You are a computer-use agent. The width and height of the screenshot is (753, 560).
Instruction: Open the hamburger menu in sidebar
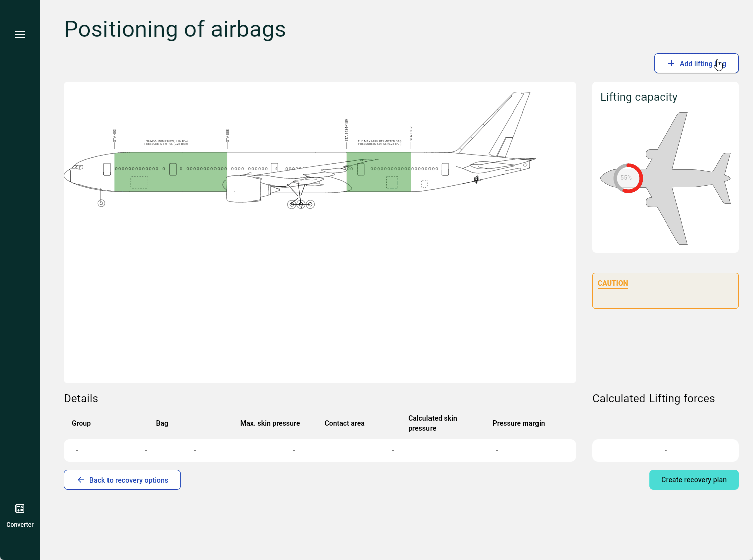[x=20, y=34]
